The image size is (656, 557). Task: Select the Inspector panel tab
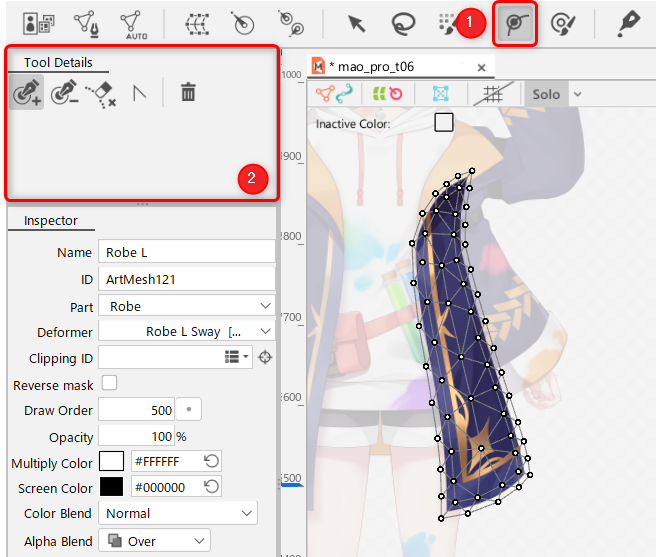pos(51,221)
